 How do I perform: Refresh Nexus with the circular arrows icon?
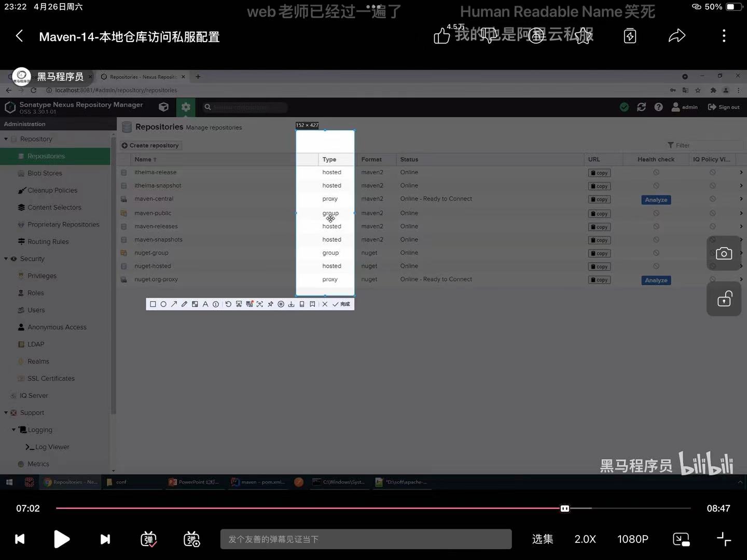(x=642, y=107)
